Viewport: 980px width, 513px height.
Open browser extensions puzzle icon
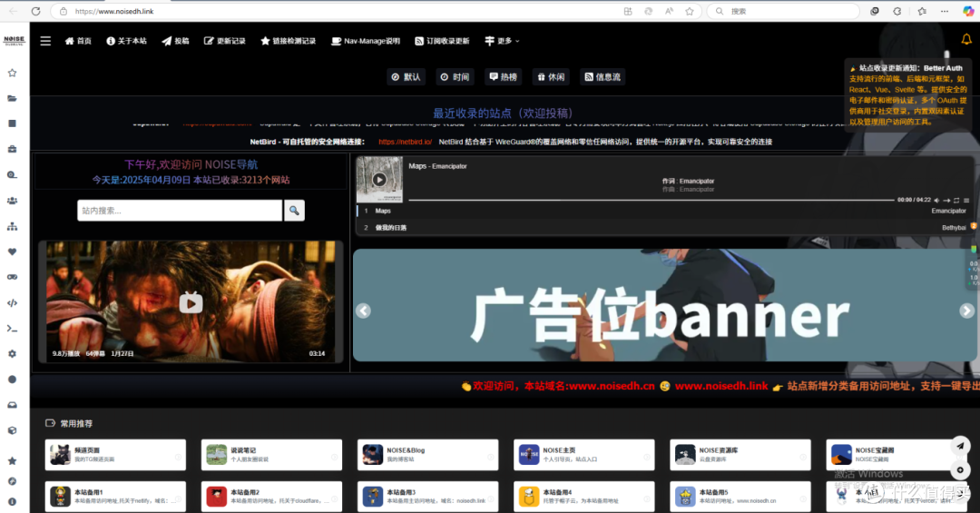click(x=897, y=11)
